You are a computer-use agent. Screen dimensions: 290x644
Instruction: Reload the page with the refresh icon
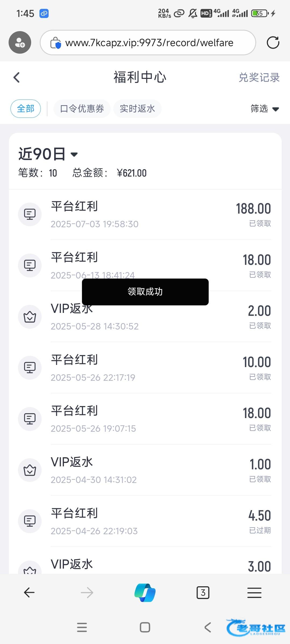pos(273,42)
